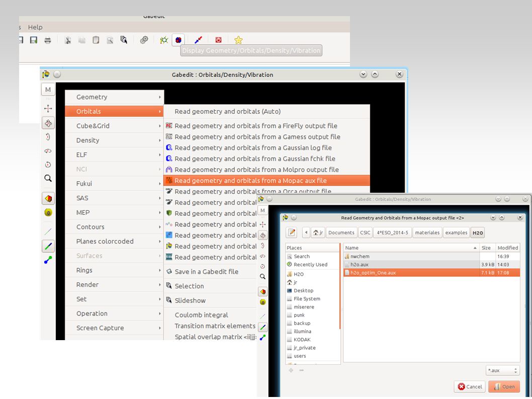Image resolution: width=532 pixels, height=399 pixels.
Task: Click the green floppy save icon in main toolbar
Action: tap(34, 40)
